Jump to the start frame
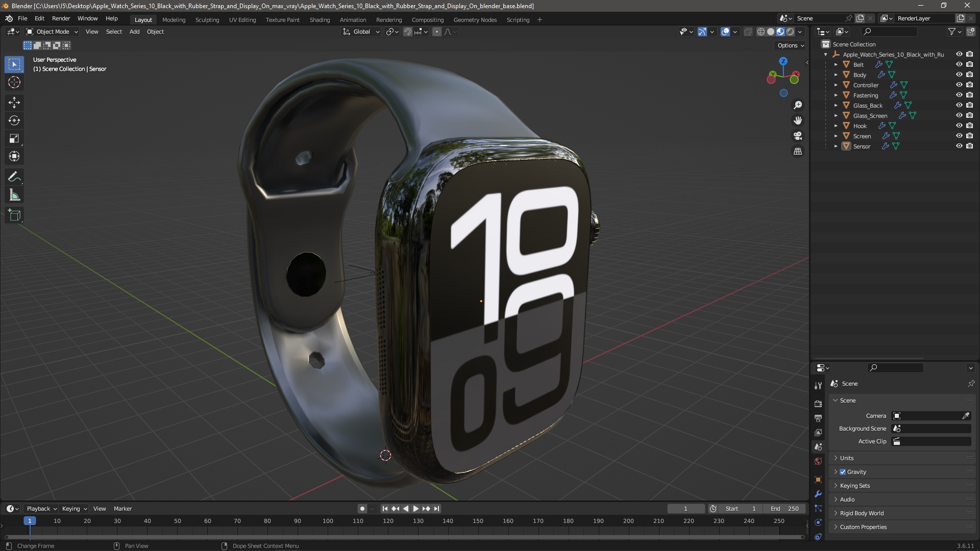Image resolution: width=980 pixels, height=551 pixels. point(385,509)
